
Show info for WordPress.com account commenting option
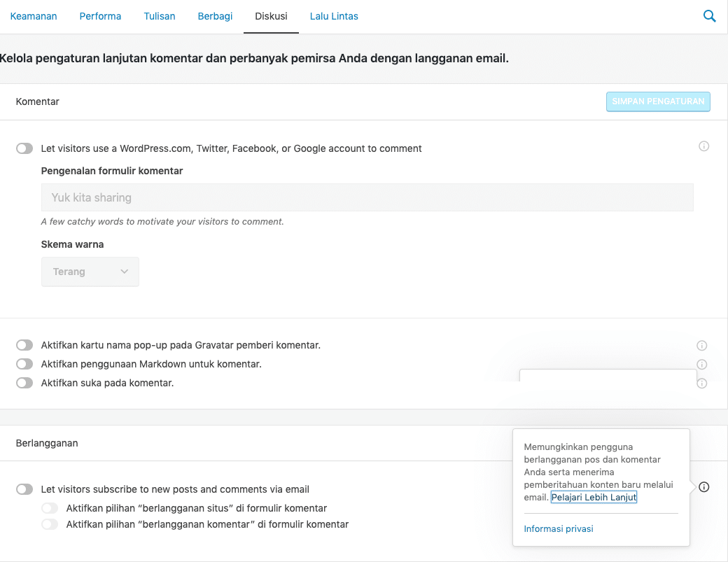click(x=704, y=146)
